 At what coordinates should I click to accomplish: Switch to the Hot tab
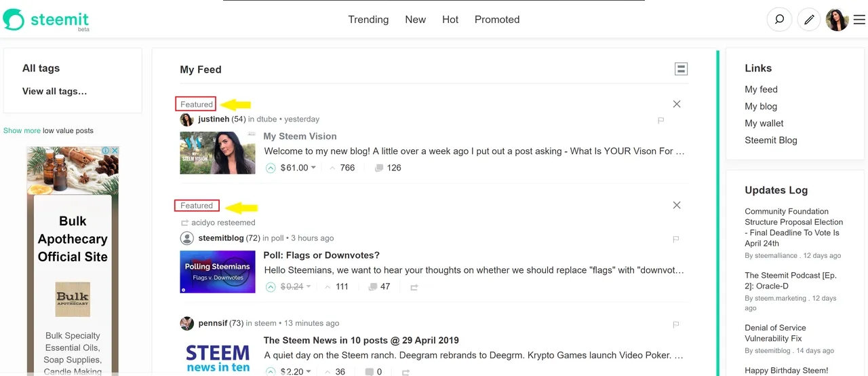450,20
